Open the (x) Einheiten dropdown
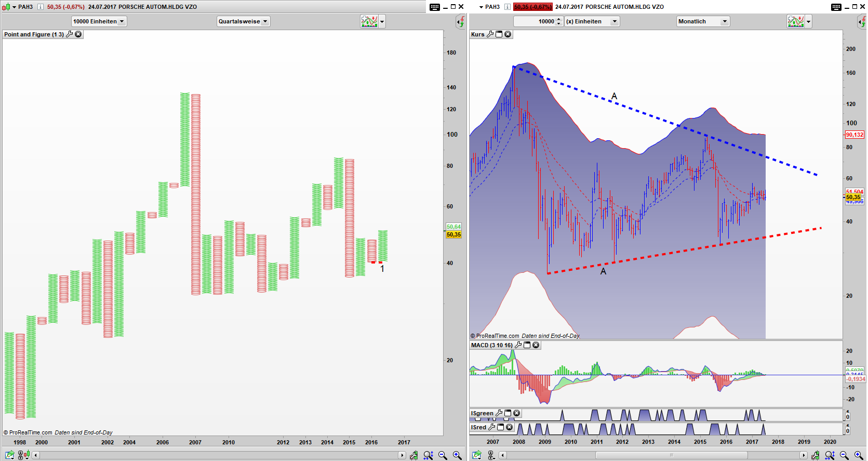 tap(592, 21)
